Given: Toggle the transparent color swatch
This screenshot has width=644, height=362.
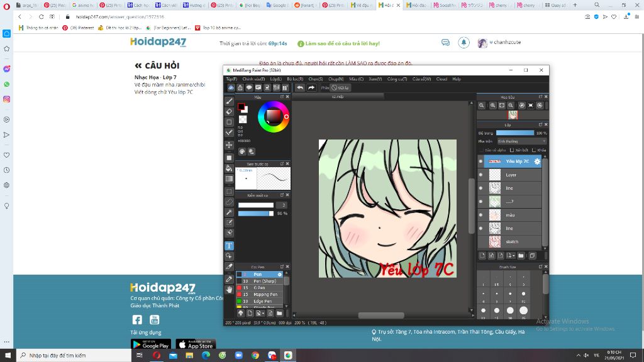Looking at the screenshot, I should click(x=243, y=119).
